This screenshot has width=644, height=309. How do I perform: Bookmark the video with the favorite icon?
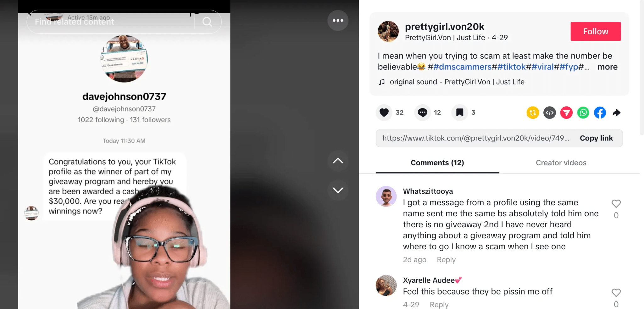point(459,113)
